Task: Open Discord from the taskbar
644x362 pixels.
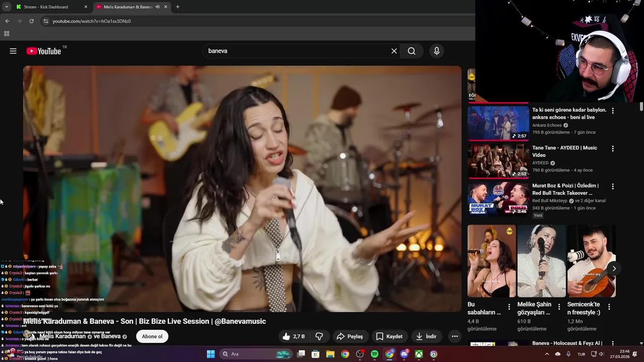Action: click(404, 354)
